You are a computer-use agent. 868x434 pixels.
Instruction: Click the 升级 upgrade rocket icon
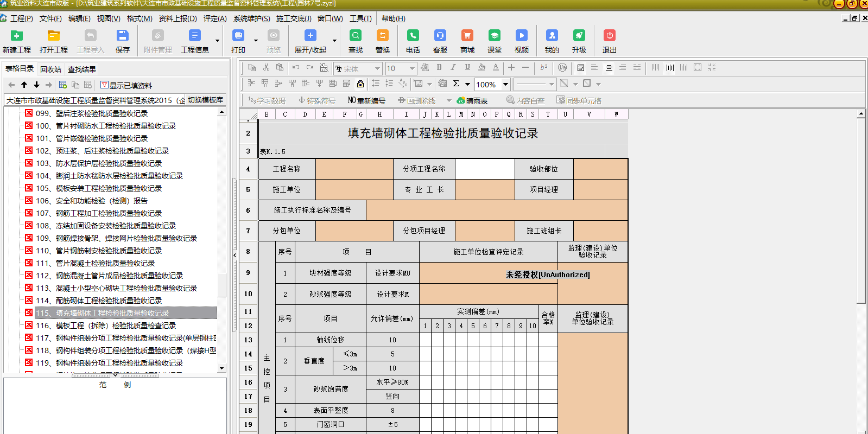click(x=579, y=36)
